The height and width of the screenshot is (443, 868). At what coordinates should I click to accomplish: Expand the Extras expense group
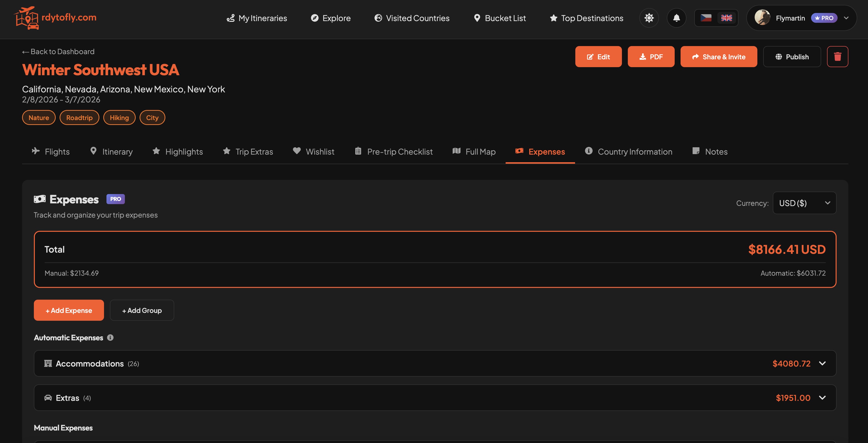822,398
